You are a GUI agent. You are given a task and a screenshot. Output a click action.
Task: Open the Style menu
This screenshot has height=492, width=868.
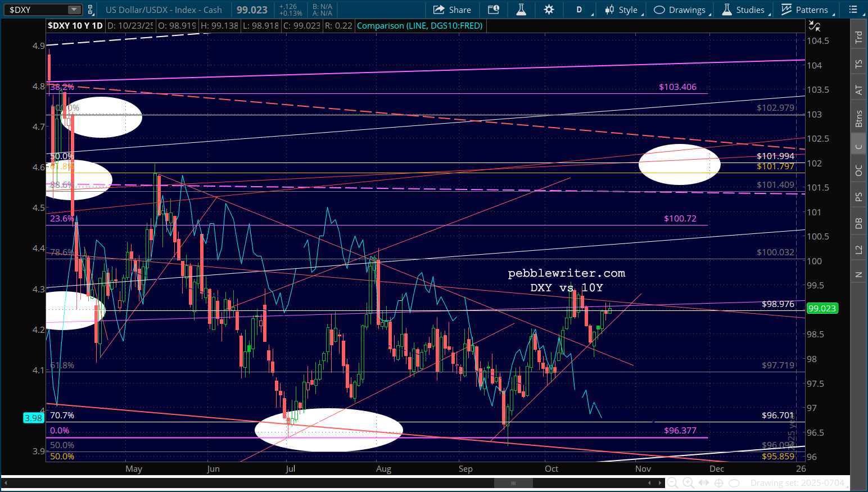(621, 10)
